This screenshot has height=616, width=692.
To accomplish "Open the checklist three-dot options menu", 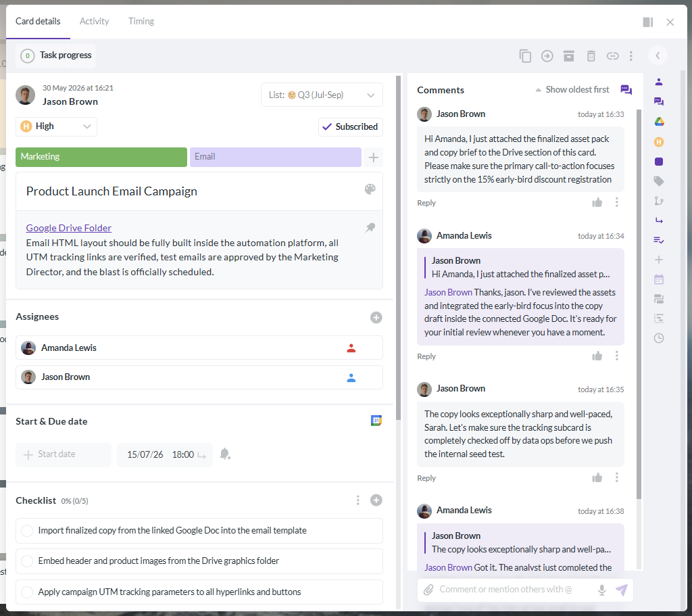I will click(x=358, y=500).
